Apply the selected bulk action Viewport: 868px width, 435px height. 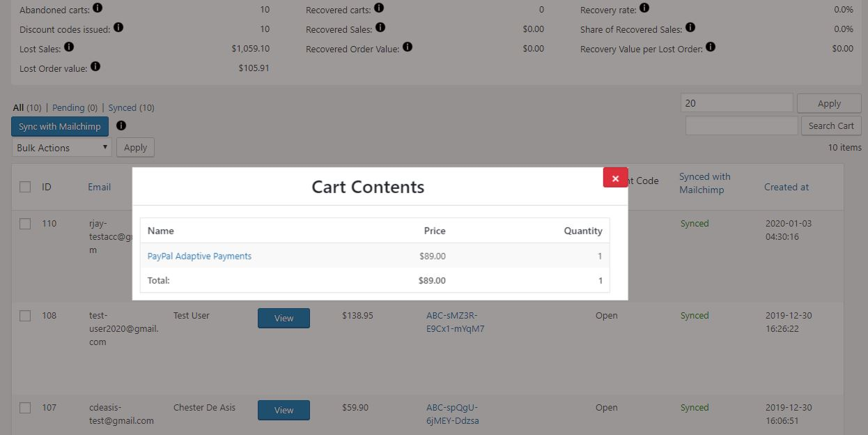coord(135,147)
